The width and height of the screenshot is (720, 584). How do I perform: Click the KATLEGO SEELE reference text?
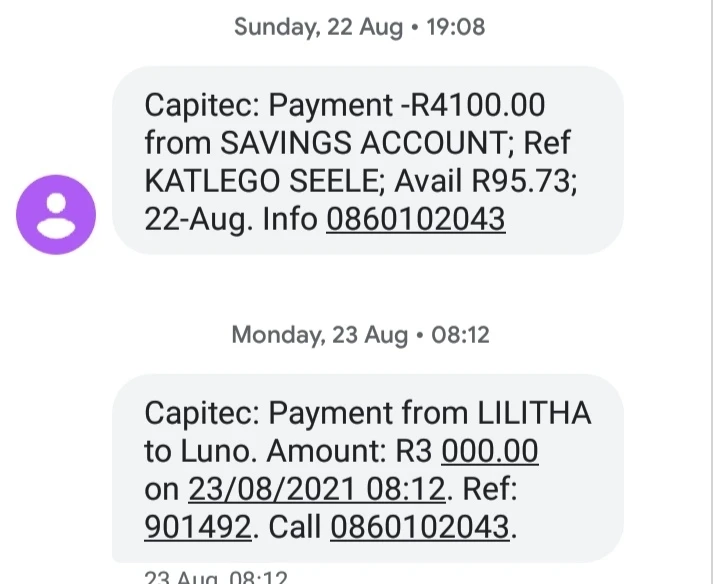click(262, 181)
